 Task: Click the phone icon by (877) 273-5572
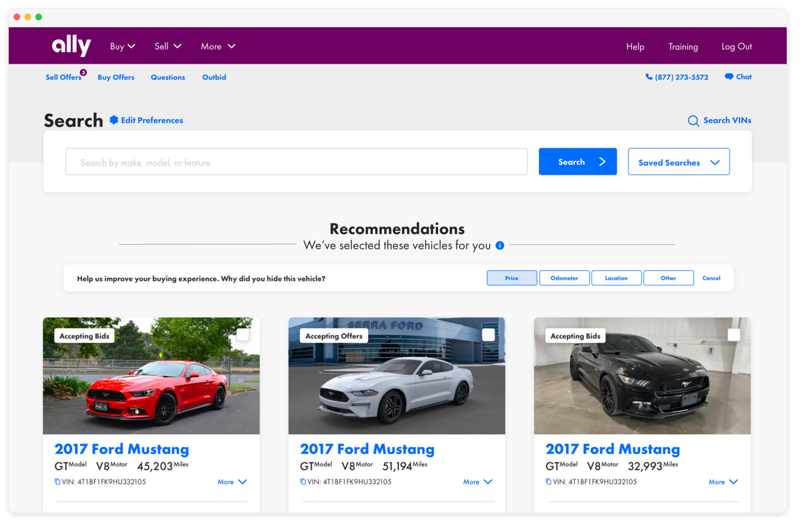(x=649, y=77)
